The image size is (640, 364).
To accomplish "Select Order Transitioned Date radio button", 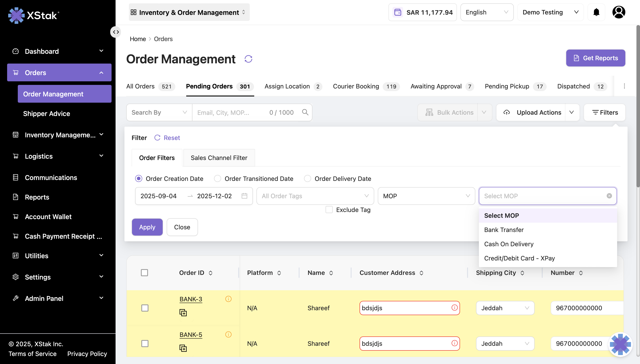I will [x=218, y=178].
